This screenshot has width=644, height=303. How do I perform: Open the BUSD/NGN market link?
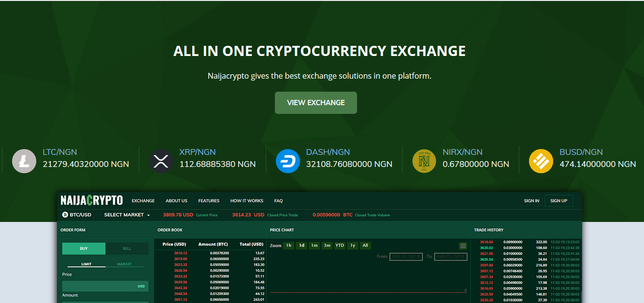tap(581, 152)
